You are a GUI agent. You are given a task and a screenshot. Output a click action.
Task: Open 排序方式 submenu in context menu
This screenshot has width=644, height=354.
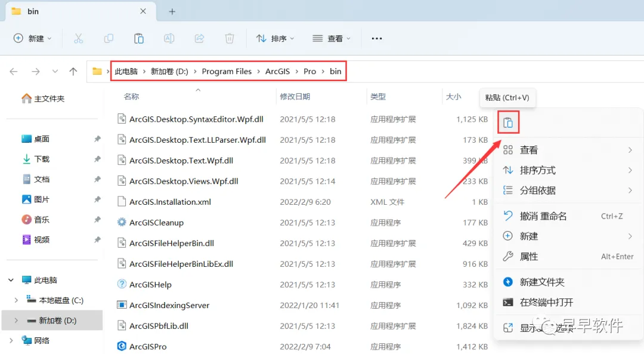tap(568, 170)
